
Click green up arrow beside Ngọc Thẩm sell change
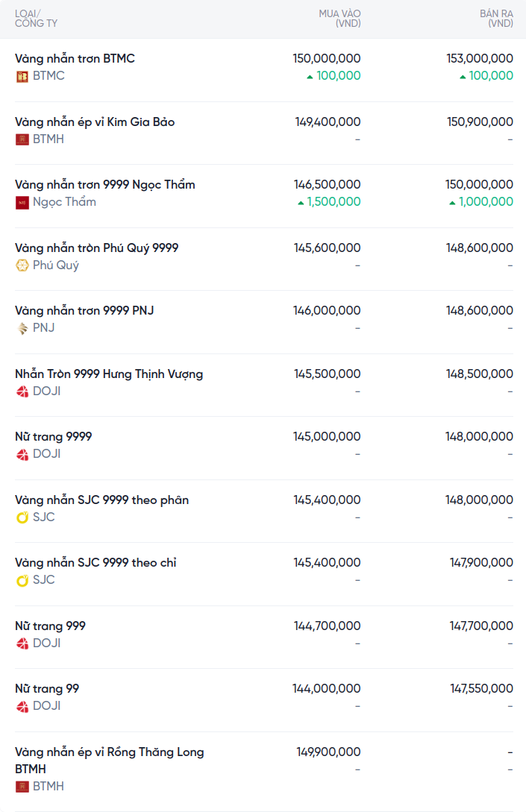tap(452, 202)
